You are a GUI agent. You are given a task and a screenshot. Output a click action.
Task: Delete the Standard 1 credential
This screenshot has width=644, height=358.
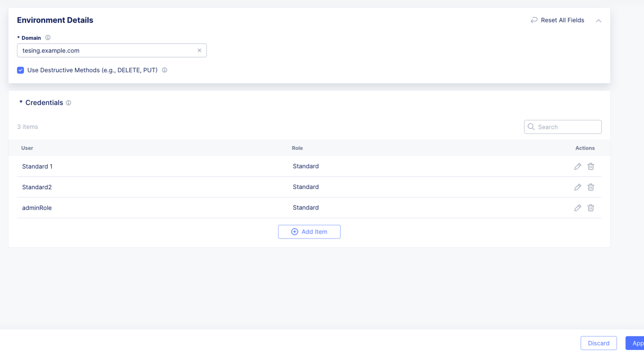click(x=590, y=166)
